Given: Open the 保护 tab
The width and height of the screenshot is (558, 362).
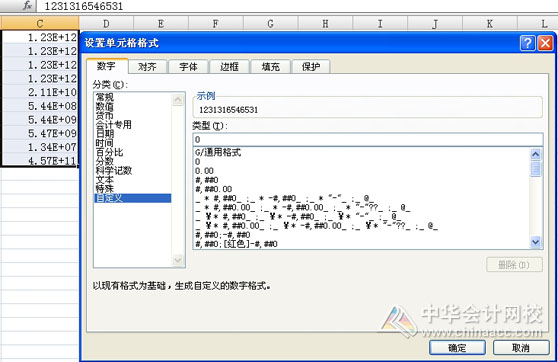Looking at the screenshot, I should tap(311, 67).
